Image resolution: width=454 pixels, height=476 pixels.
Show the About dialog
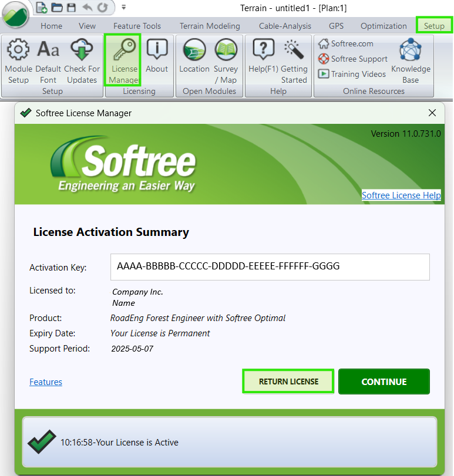[157, 56]
